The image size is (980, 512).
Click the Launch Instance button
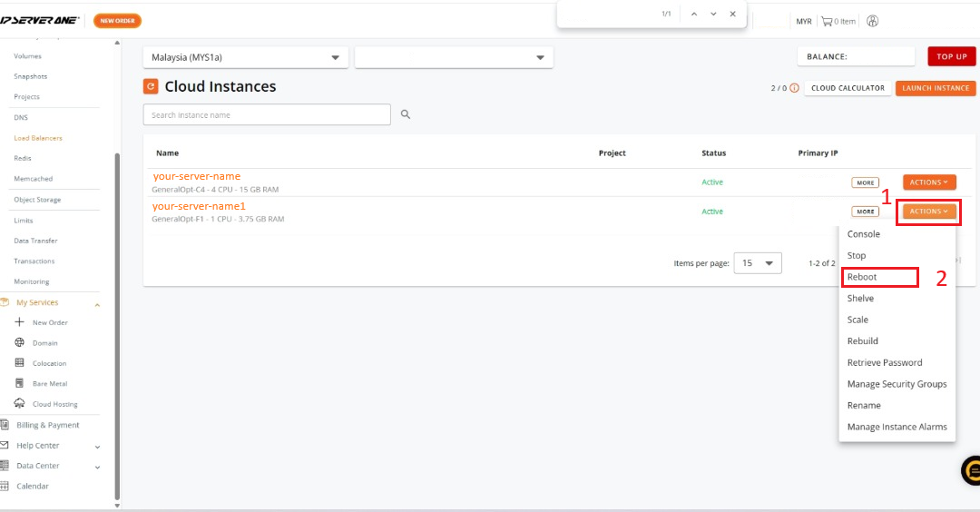(936, 88)
